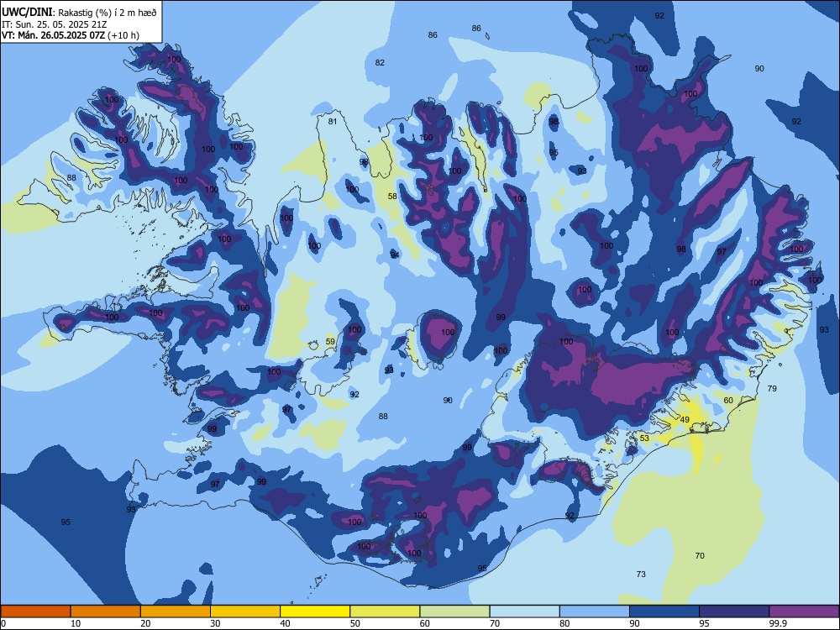
Task: Click the 50 tick label on the scale
Action: [x=355, y=623]
